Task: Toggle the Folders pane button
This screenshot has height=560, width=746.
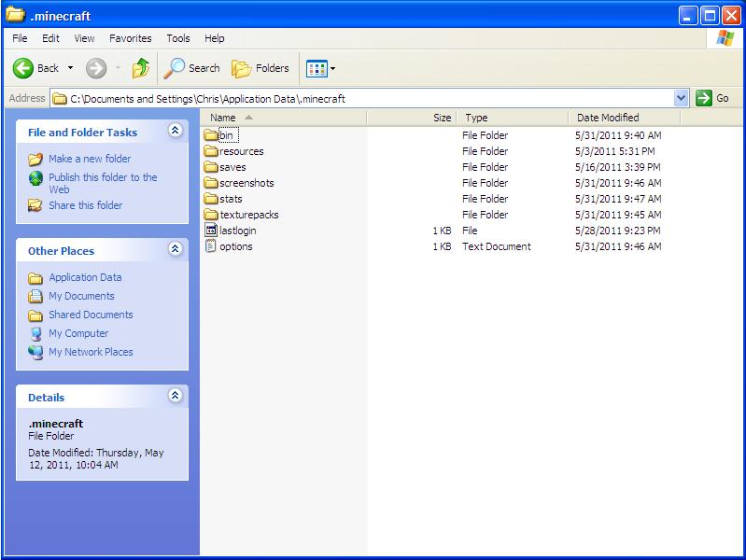Action: click(260, 68)
